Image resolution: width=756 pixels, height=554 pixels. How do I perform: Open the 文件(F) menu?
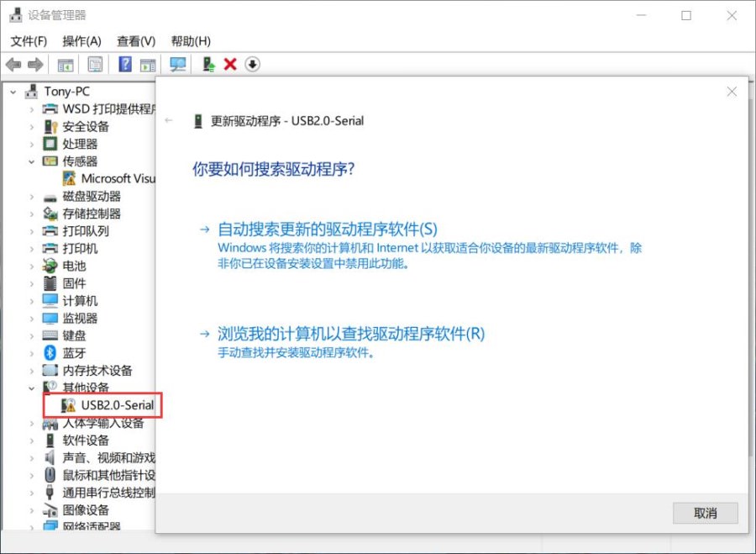pos(29,41)
